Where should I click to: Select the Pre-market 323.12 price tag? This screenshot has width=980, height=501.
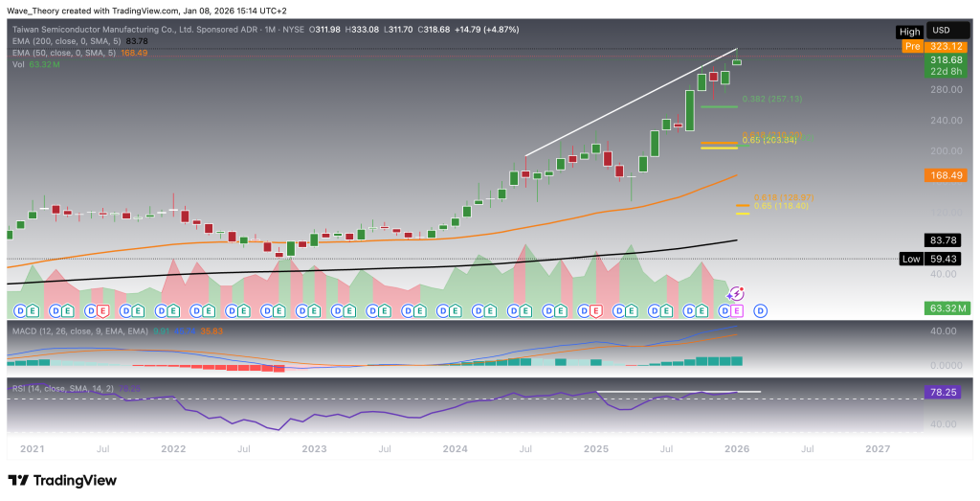[937, 45]
